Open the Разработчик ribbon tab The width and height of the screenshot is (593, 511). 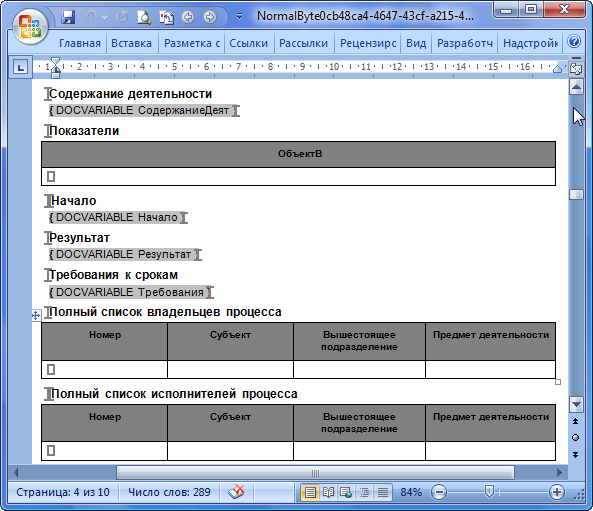(465, 43)
